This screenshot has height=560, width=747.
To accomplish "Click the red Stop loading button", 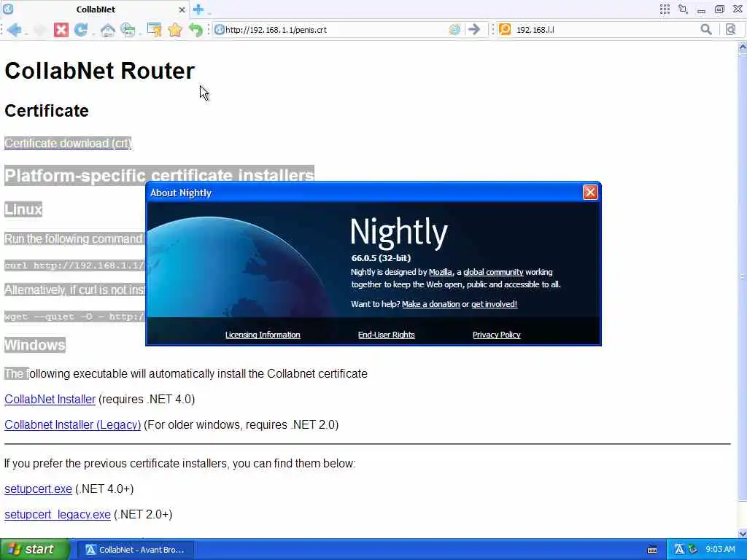I will (61, 29).
